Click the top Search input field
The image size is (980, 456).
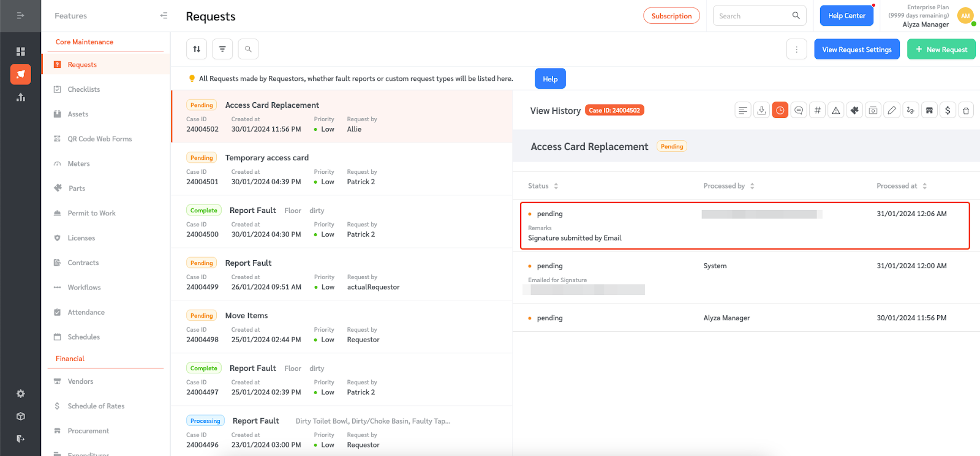(753, 16)
